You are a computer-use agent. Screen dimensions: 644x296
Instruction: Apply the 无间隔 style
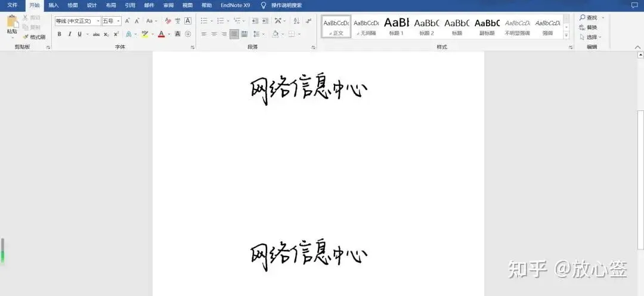click(366, 27)
